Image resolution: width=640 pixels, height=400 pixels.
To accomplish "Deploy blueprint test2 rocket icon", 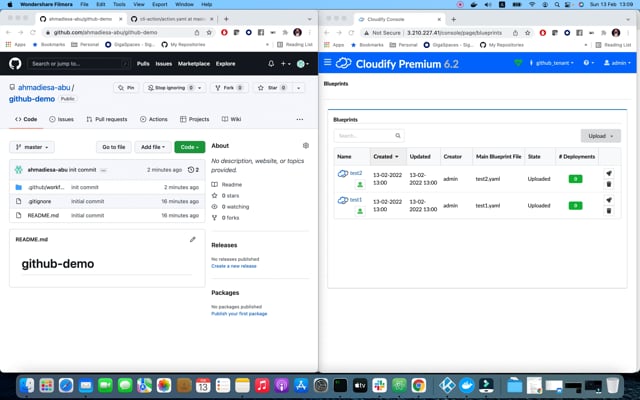I will tap(609, 173).
